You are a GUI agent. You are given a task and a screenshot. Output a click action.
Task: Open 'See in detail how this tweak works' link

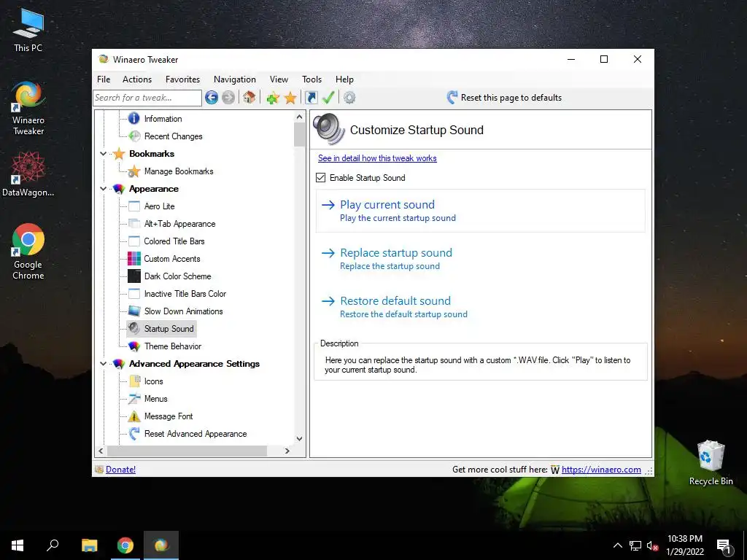(377, 158)
